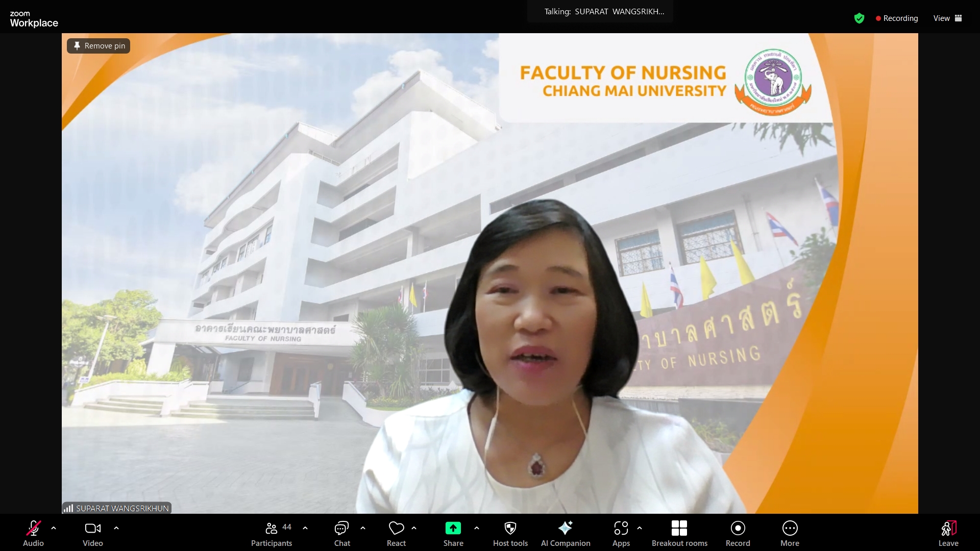Expand the React options arrow
Viewport: 980px width, 551px height.
[414, 528]
